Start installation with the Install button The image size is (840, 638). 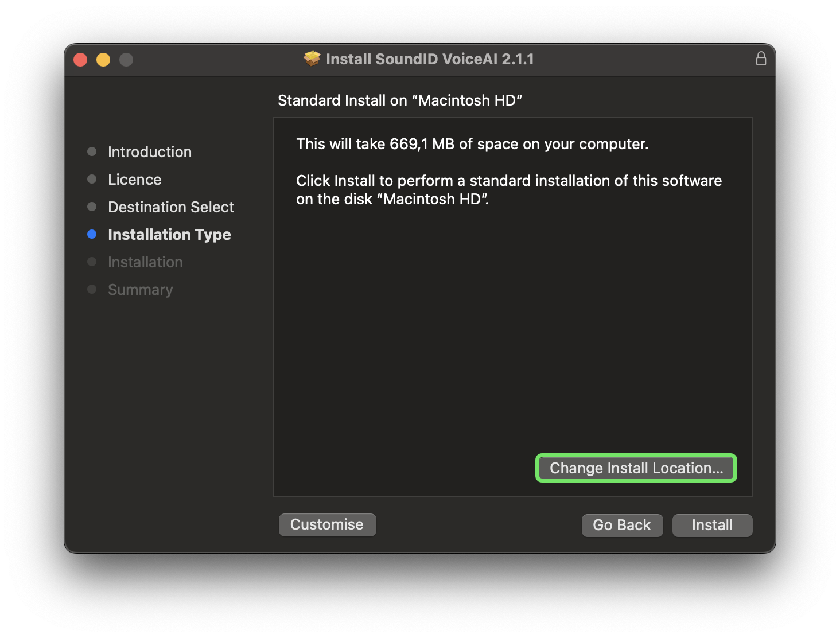tap(712, 525)
